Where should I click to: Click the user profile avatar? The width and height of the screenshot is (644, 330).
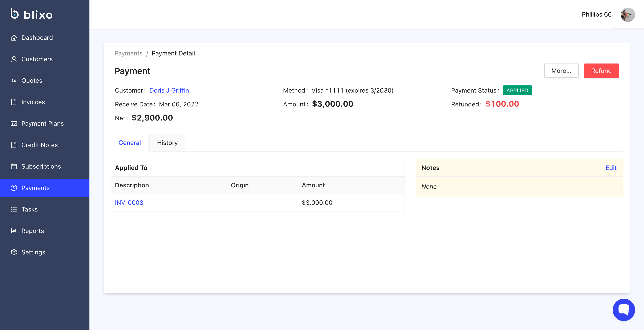[x=627, y=15]
